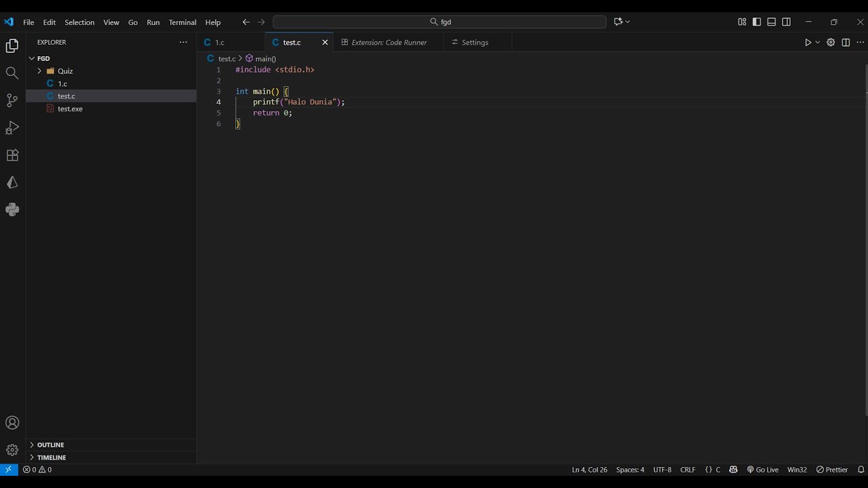Select test.exe in the Explorer tree

tap(111, 108)
